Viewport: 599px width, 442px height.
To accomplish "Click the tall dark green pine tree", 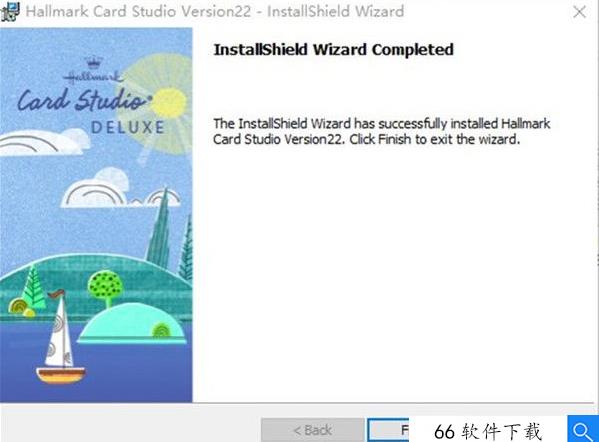I will point(160,227).
